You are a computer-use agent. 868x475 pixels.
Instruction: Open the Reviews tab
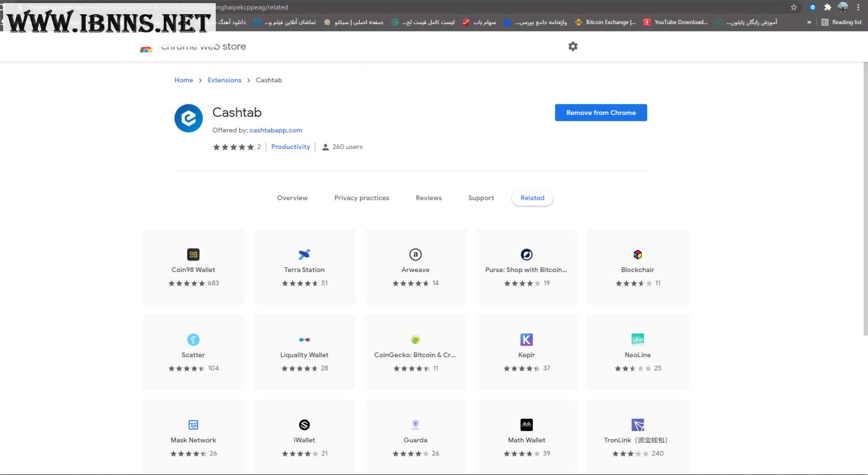point(428,198)
